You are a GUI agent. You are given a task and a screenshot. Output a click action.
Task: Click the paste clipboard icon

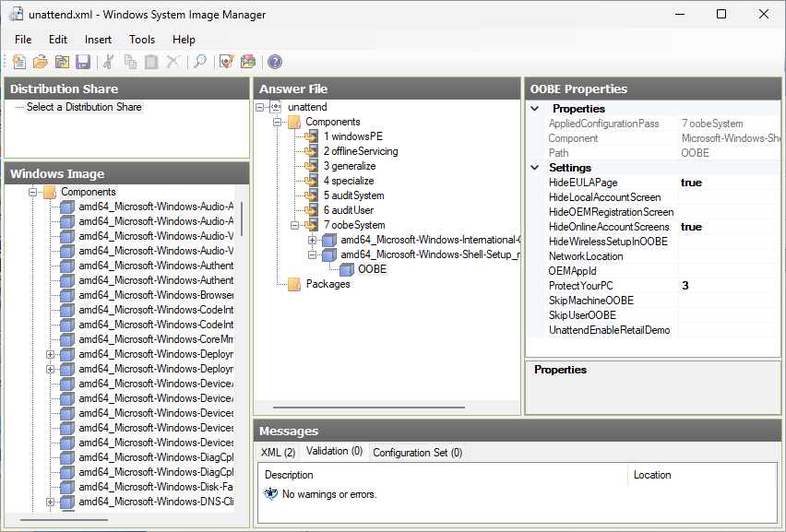coord(151,62)
